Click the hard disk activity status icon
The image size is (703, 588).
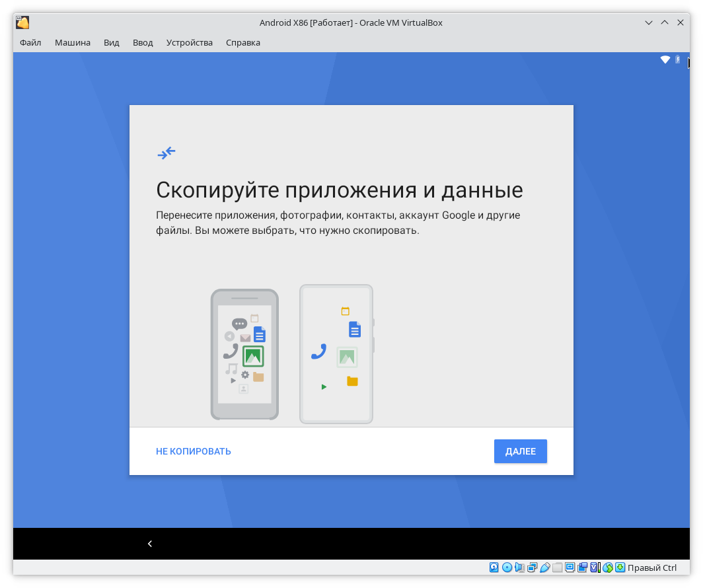(x=494, y=568)
